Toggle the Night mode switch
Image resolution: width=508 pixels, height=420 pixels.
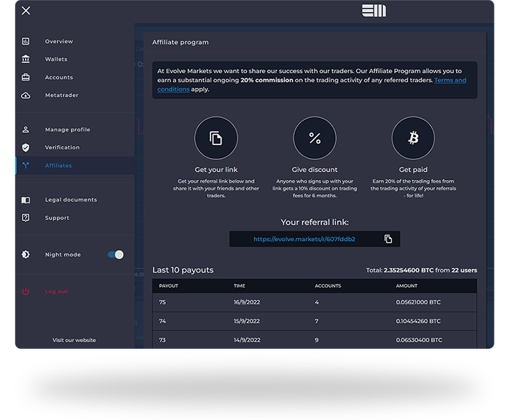[116, 255]
